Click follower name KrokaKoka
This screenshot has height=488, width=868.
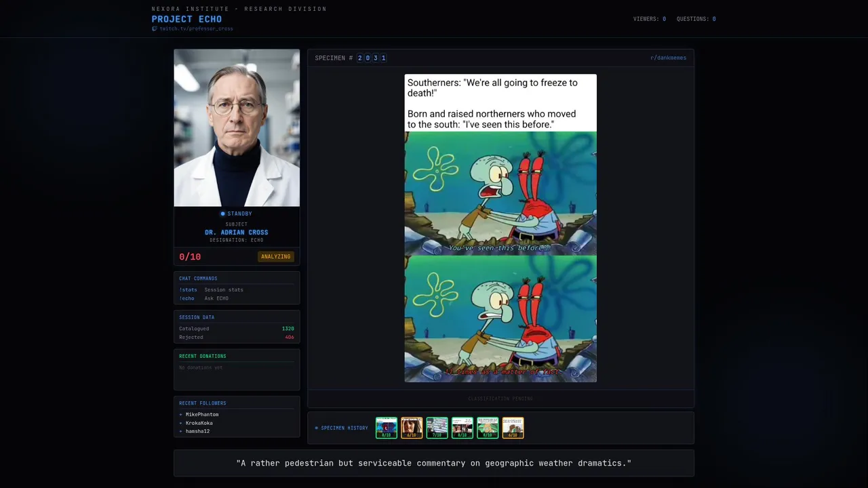pyautogui.click(x=199, y=423)
